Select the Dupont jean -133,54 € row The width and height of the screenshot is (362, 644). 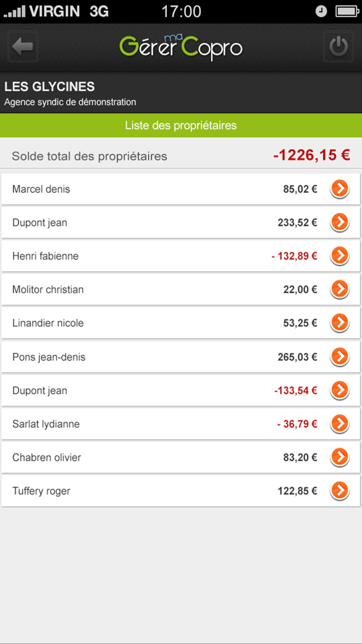181,390
